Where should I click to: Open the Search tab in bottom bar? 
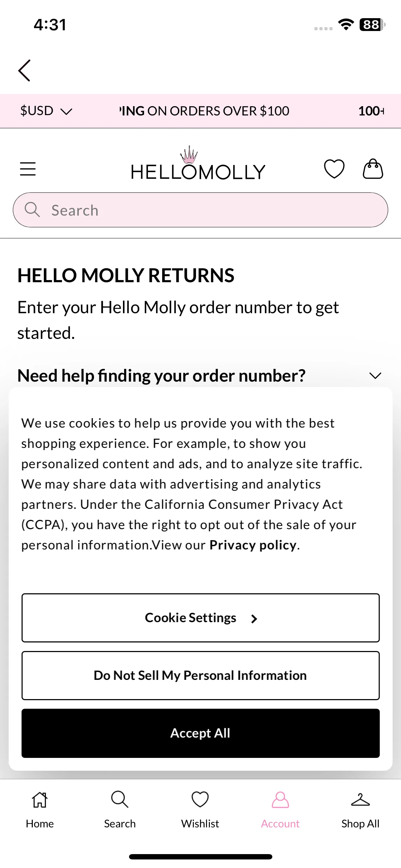click(120, 810)
